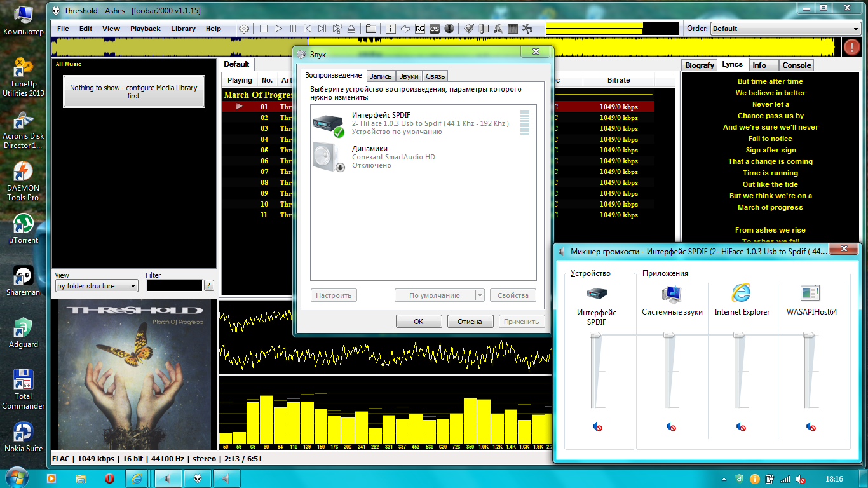Open the Library menu
868x488 pixels.
point(183,29)
